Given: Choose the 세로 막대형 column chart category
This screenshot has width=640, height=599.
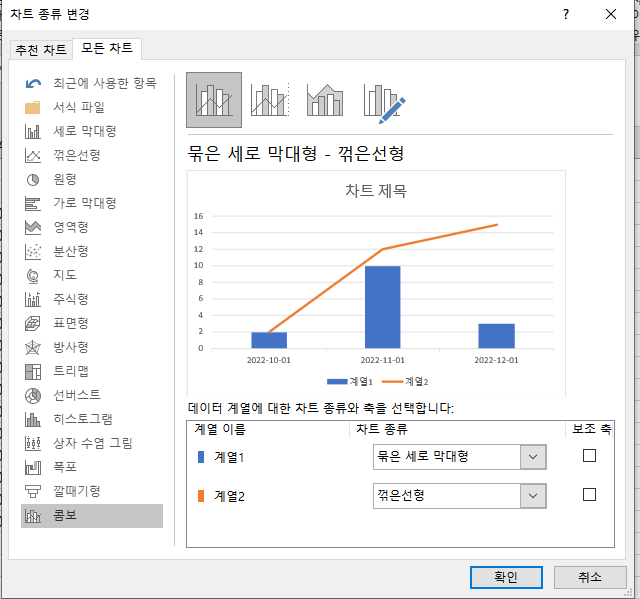Looking at the screenshot, I should [92, 131].
